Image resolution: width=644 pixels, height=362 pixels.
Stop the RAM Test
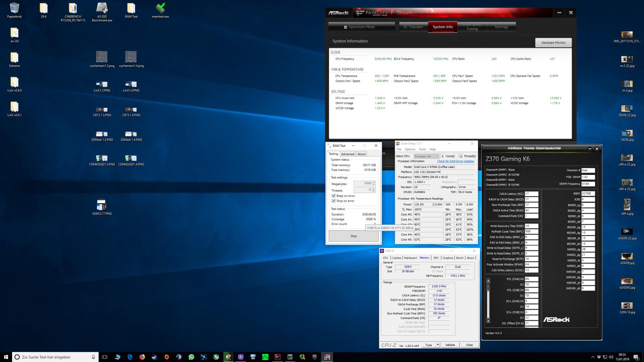[354, 236]
